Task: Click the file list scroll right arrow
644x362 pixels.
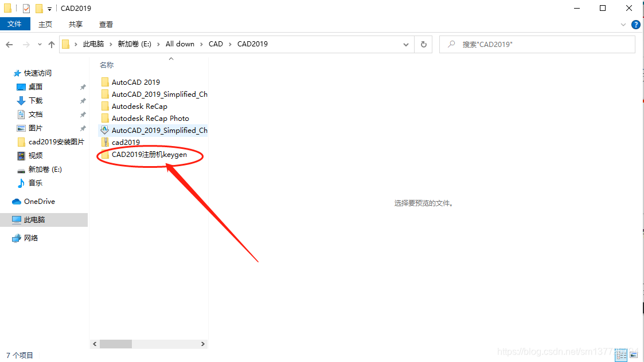Action: [x=202, y=344]
